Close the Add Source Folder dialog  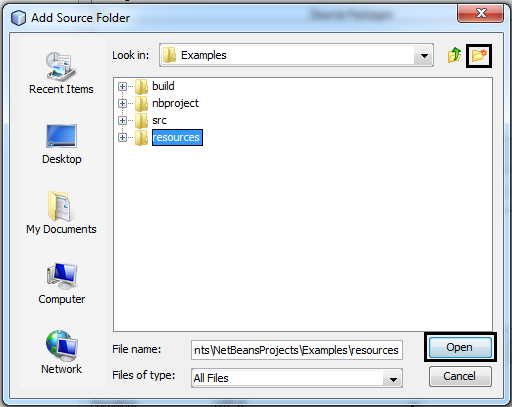click(481, 13)
